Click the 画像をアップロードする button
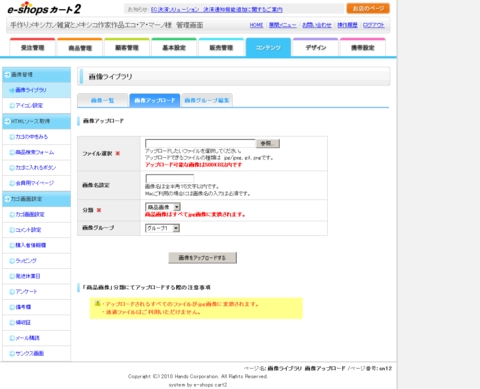 click(203, 258)
